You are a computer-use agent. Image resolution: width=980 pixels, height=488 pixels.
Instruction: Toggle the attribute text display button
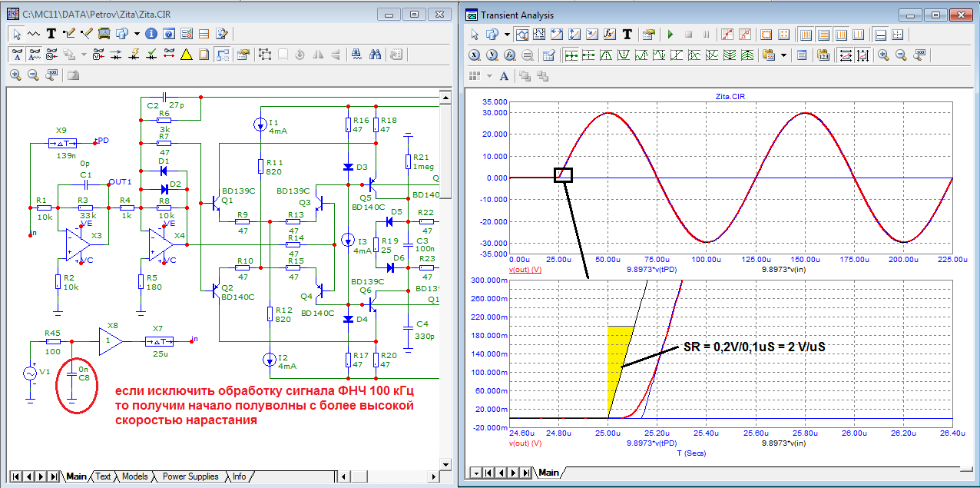click(35, 55)
